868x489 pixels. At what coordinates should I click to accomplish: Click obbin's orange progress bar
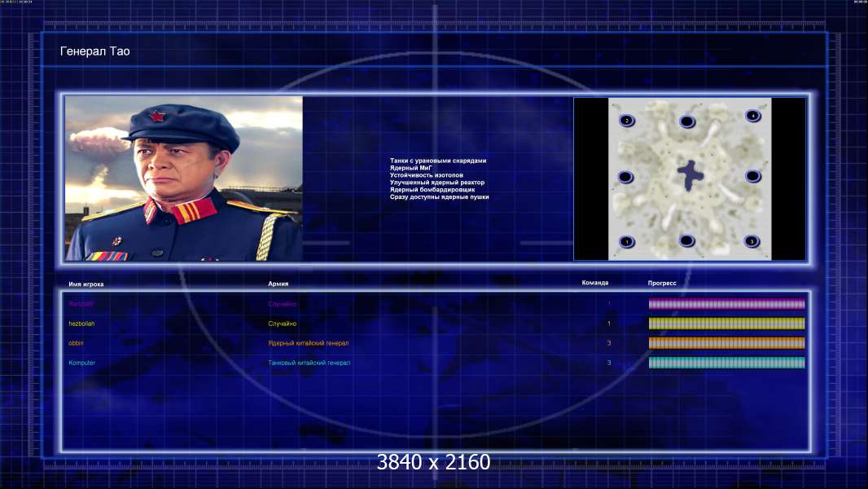point(726,343)
